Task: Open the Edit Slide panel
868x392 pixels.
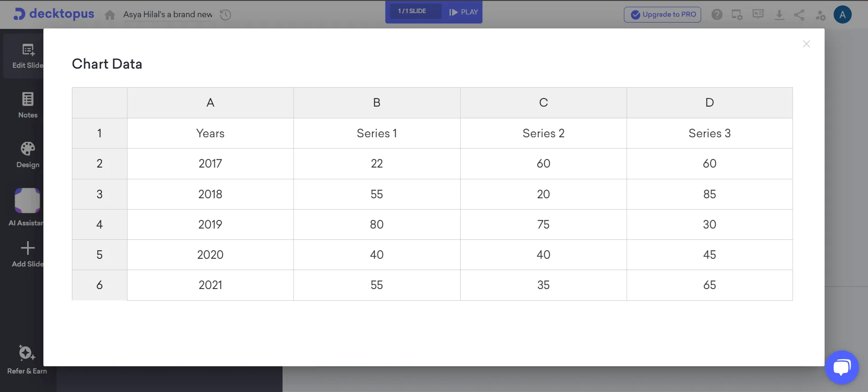Action: pos(28,55)
